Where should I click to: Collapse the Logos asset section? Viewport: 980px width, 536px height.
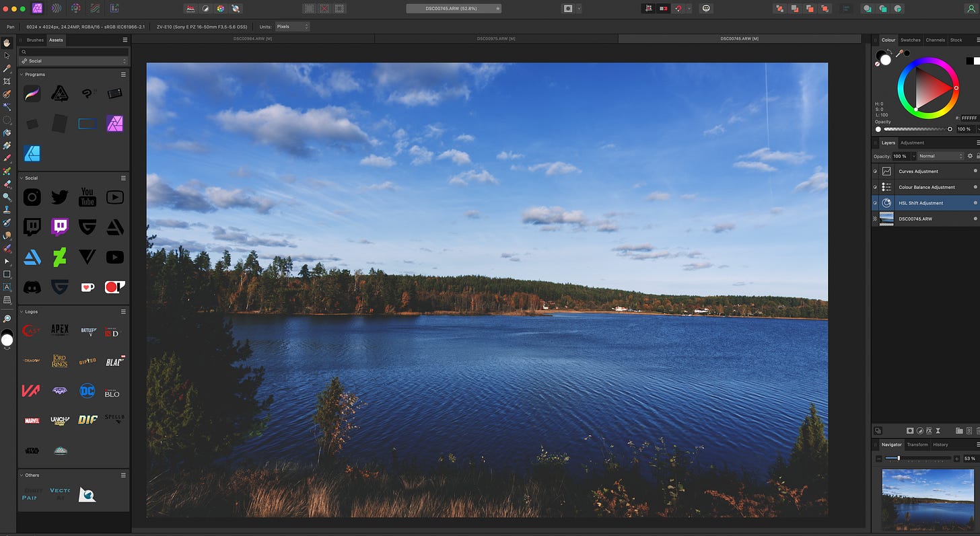coord(22,312)
